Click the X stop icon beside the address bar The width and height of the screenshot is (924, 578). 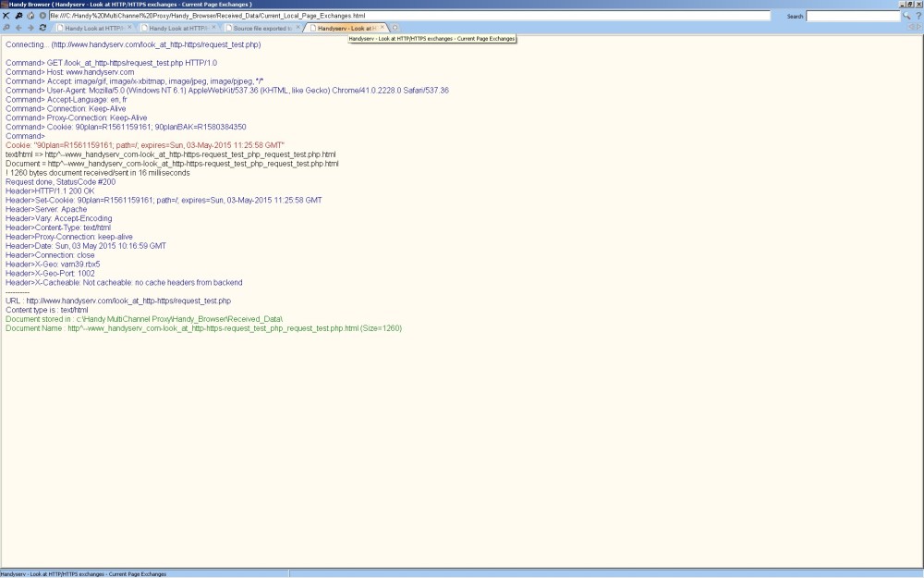(x=6, y=16)
